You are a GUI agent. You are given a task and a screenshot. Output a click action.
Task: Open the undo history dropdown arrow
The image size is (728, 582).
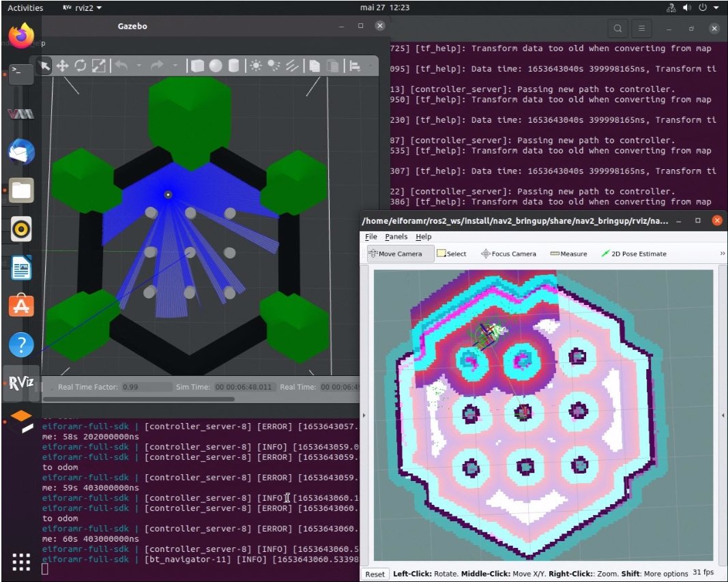(x=139, y=66)
